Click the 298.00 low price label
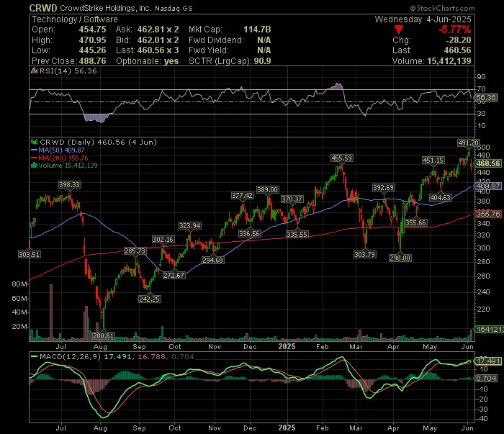Viewport: 504px width, 434px height. click(400, 258)
